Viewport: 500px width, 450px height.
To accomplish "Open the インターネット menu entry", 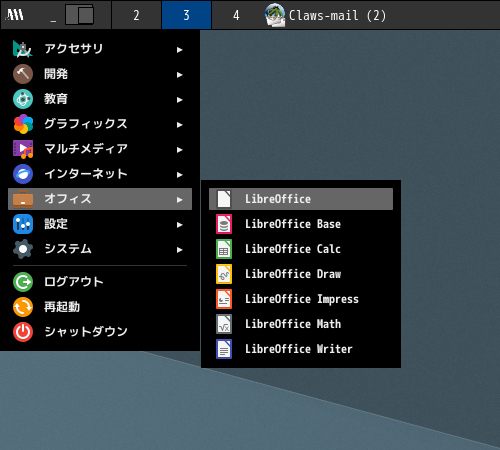I will [x=100, y=174].
